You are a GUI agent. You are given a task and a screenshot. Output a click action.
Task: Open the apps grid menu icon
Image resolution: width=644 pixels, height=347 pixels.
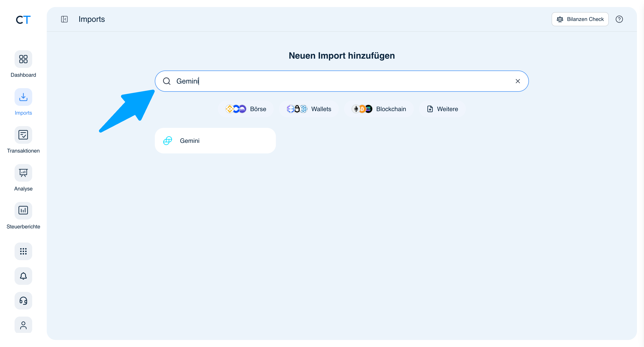(x=23, y=251)
